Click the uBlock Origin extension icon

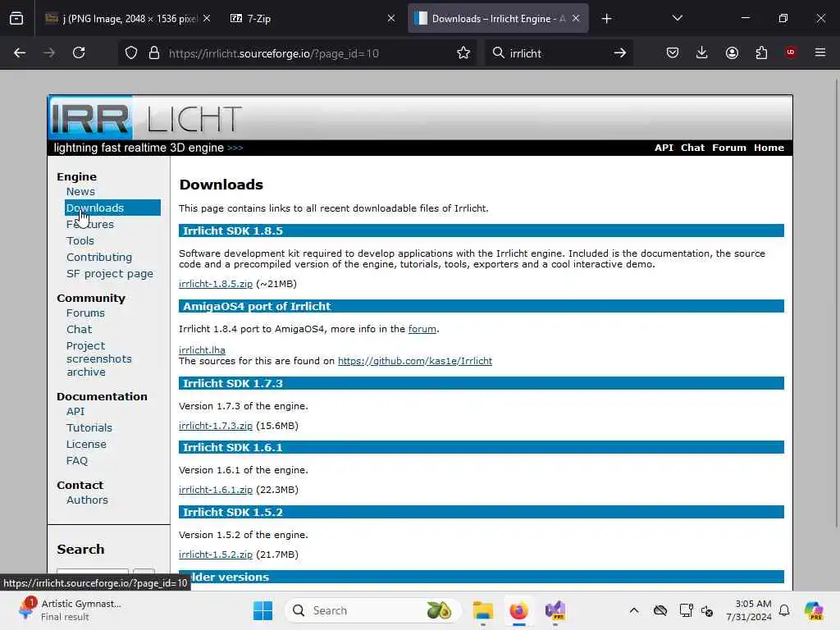pyautogui.click(x=791, y=52)
